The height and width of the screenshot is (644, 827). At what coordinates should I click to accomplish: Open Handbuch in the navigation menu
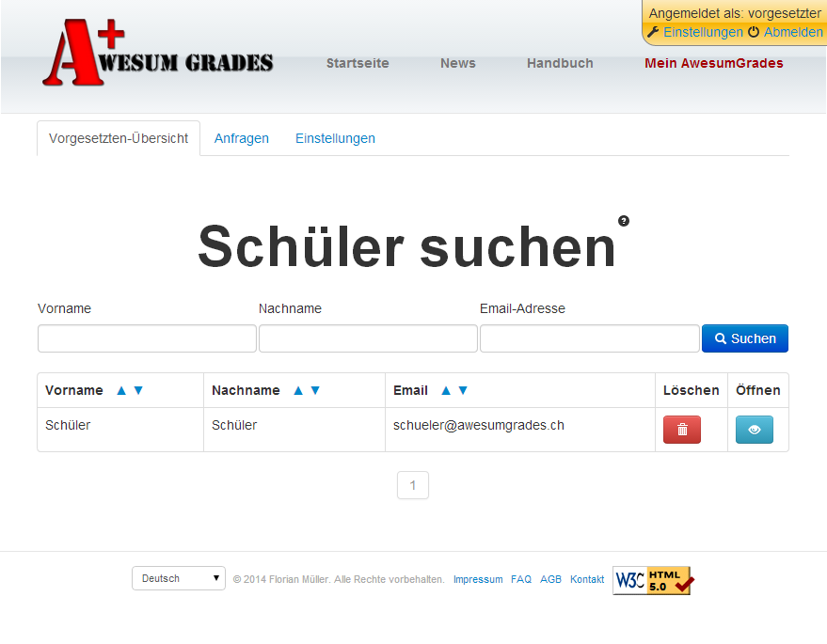click(560, 63)
